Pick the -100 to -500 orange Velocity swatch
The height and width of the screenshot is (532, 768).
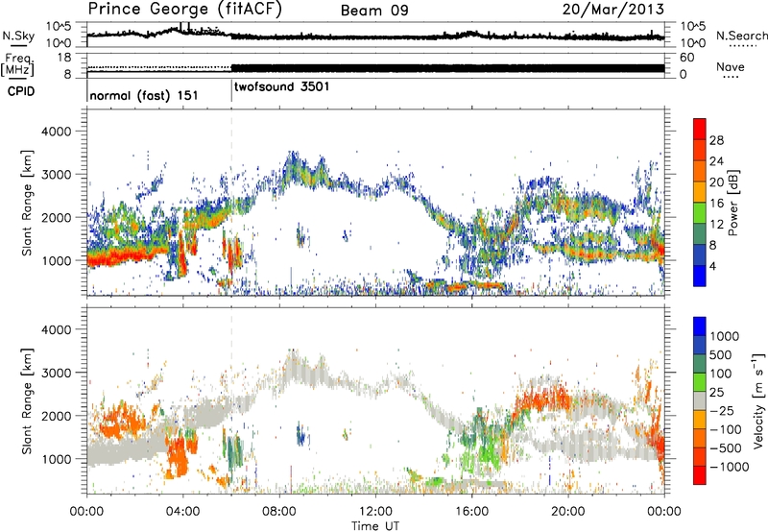point(700,438)
